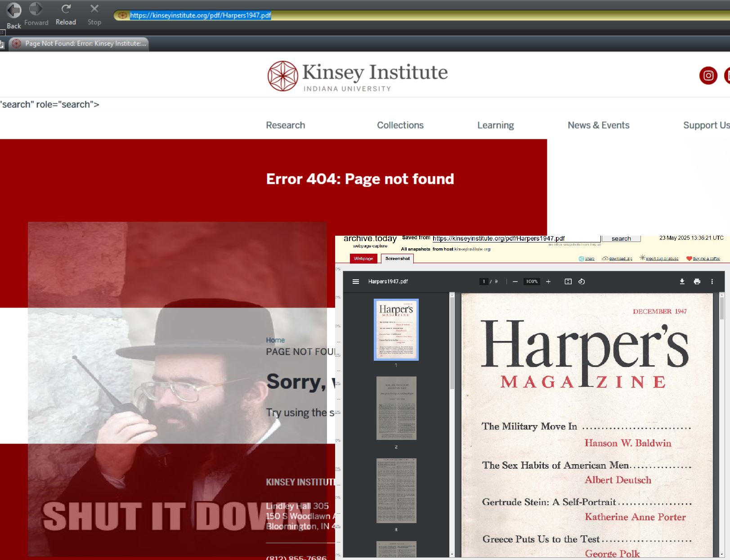This screenshot has height=560, width=730.
Task: Rotate the PDF counterclockwise
Action: point(582,282)
